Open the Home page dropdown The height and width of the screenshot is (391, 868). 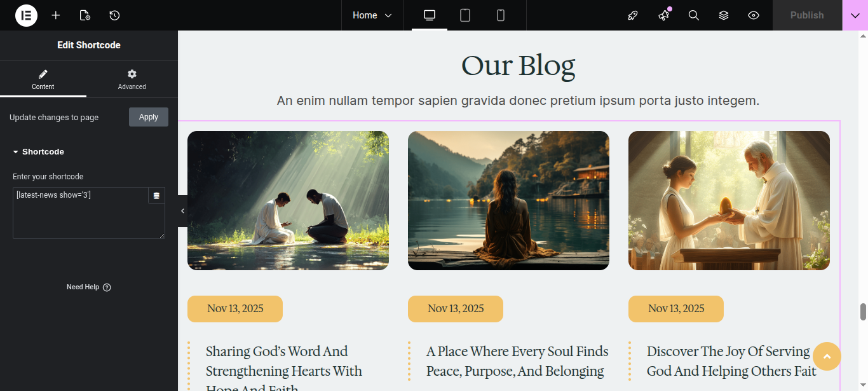[x=372, y=15]
